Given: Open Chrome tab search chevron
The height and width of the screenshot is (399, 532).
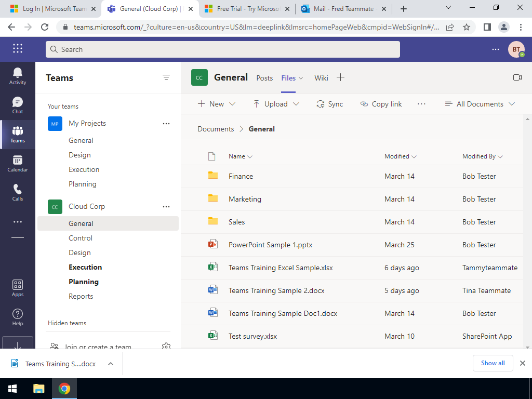Looking at the screenshot, I should tap(448, 7).
